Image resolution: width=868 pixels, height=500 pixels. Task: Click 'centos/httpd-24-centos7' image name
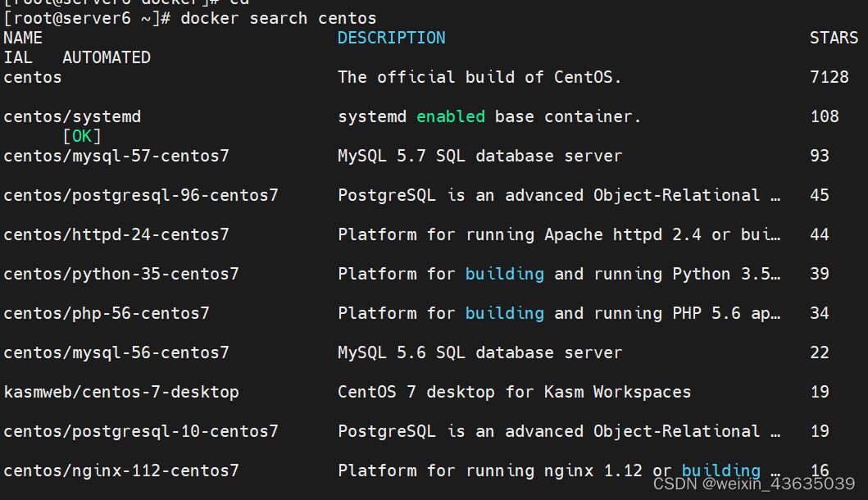[x=116, y=234]
